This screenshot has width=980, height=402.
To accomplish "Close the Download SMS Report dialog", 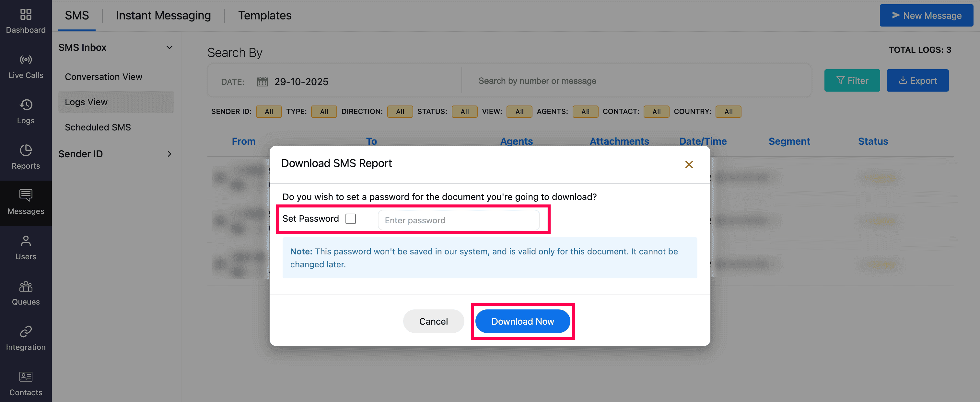I will (689, 164).
